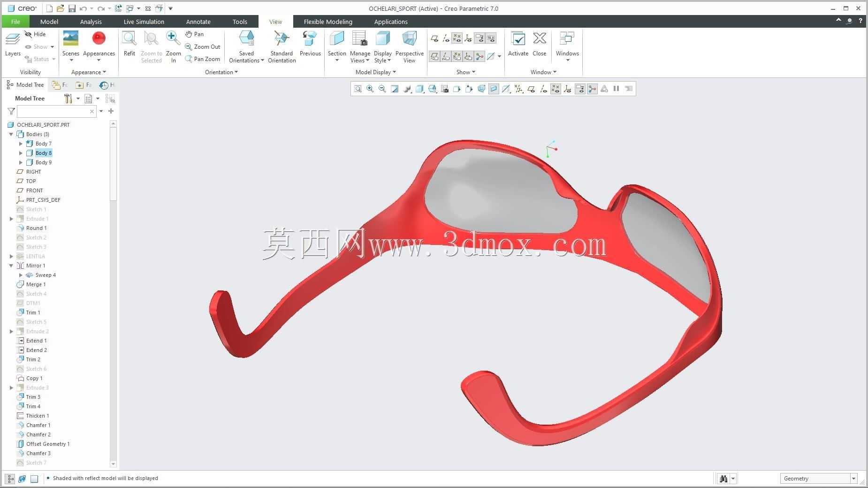Expand the LENTILA feature node
The height and width of the screenshot is (488, 868).
11,256
